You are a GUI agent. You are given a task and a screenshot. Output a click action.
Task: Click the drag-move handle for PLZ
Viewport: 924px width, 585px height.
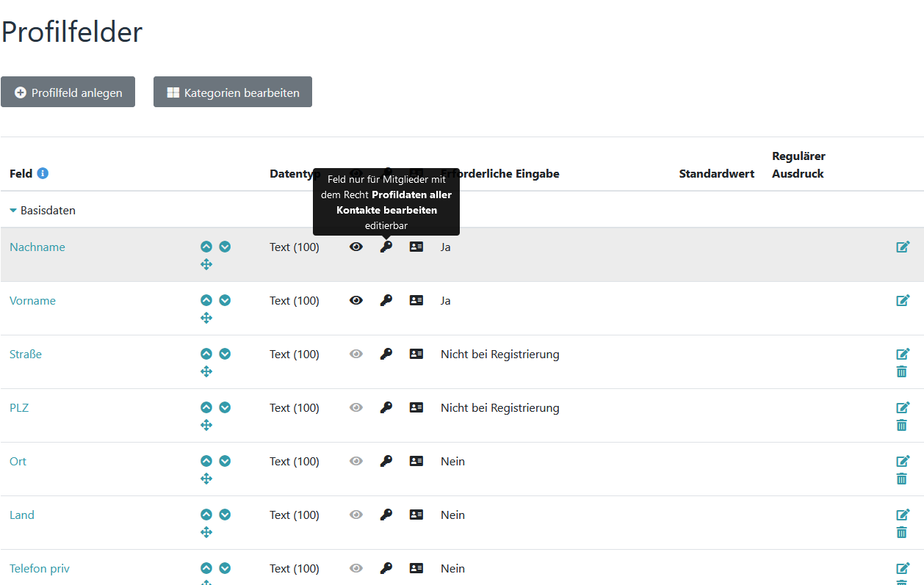[206, 425]
